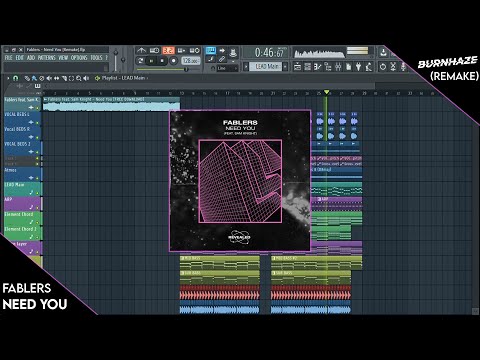Image resolution: width=480 pixels, height=360 pixels.
Task: Open the playlist options arrow menu
Action: [8, 78]
